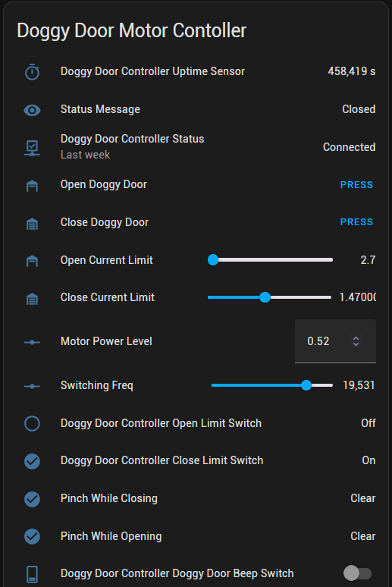This screenshot has width=392, height=587.
Task: Click the cellphone icon beside Beep Switch
Action: (x=32, y=574)
